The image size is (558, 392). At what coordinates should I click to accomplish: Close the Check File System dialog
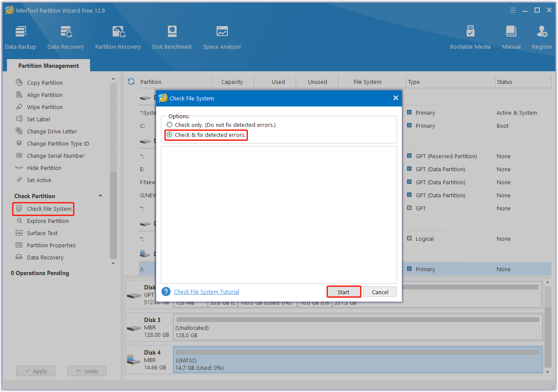coord(396,98)
